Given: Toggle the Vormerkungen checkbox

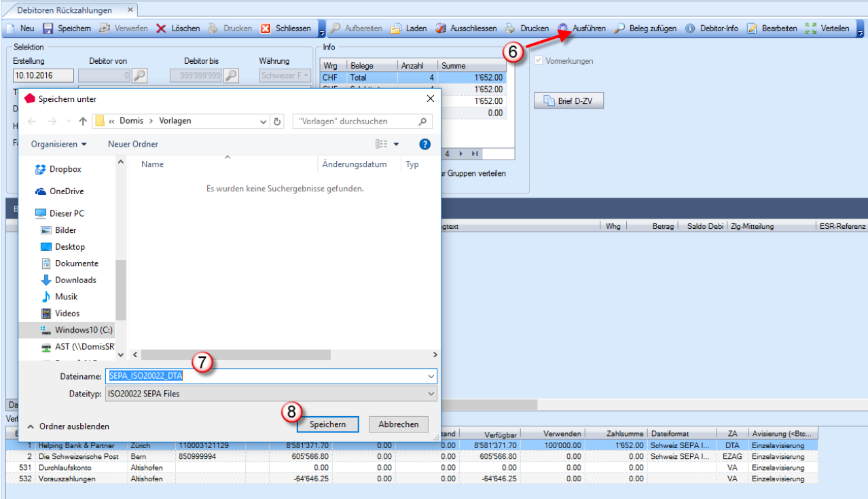Looking at the screenshot, I should click(x=539, y=60).
